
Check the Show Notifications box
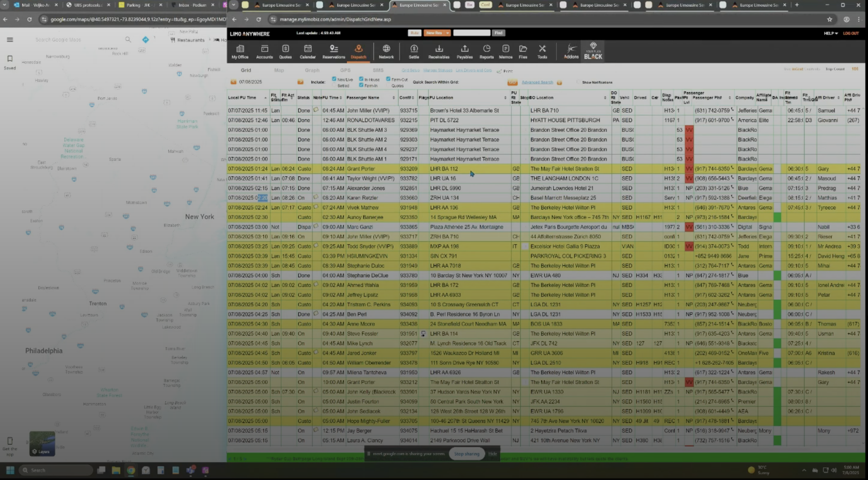pyautogui.click(x=578, y=82)
